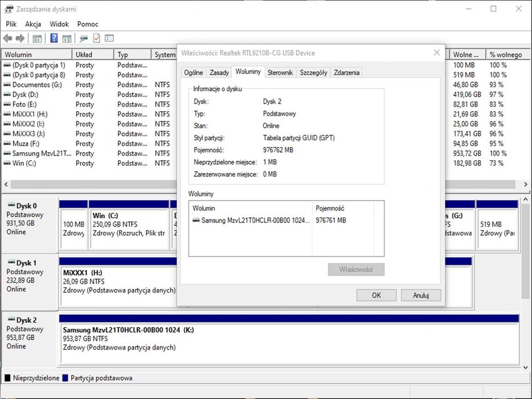Image resolution: width=532 pixels, height=399 pixels.
Task: Select the Samsung (K:) partition block on Dysk 2
Action: (x=289, y=339)
